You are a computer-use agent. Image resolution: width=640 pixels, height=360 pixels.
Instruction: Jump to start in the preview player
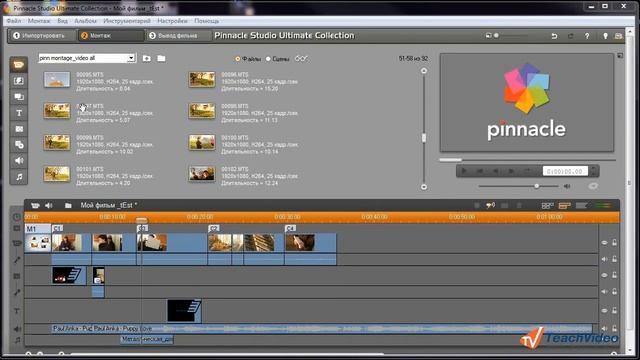tap(480, 171)
